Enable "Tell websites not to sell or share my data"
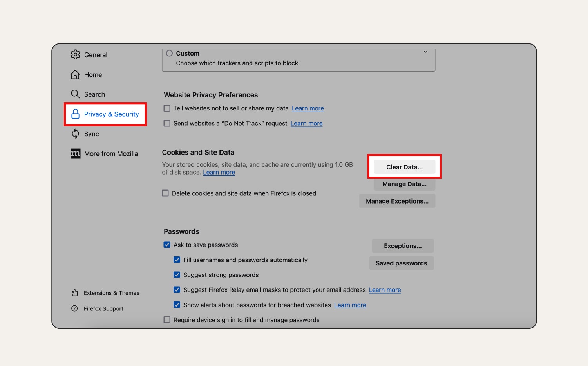588x366 pixels. [167, 108]
